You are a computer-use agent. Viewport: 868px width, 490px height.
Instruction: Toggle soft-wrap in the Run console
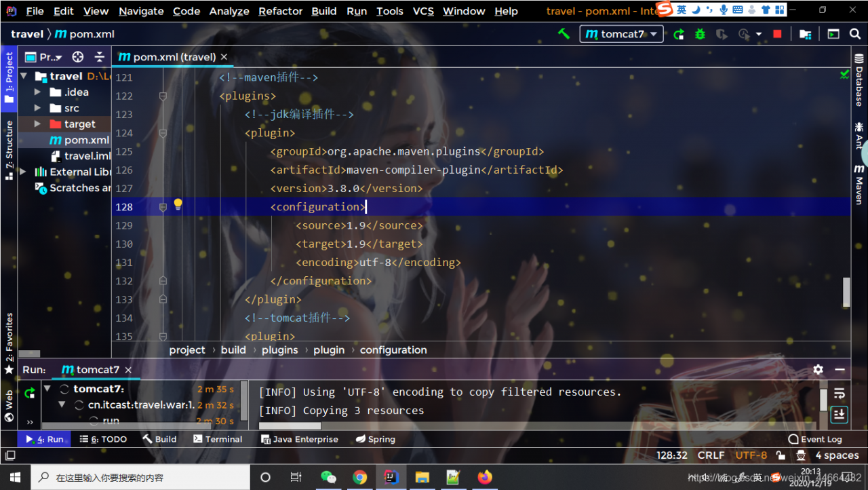tap(840, 394)
